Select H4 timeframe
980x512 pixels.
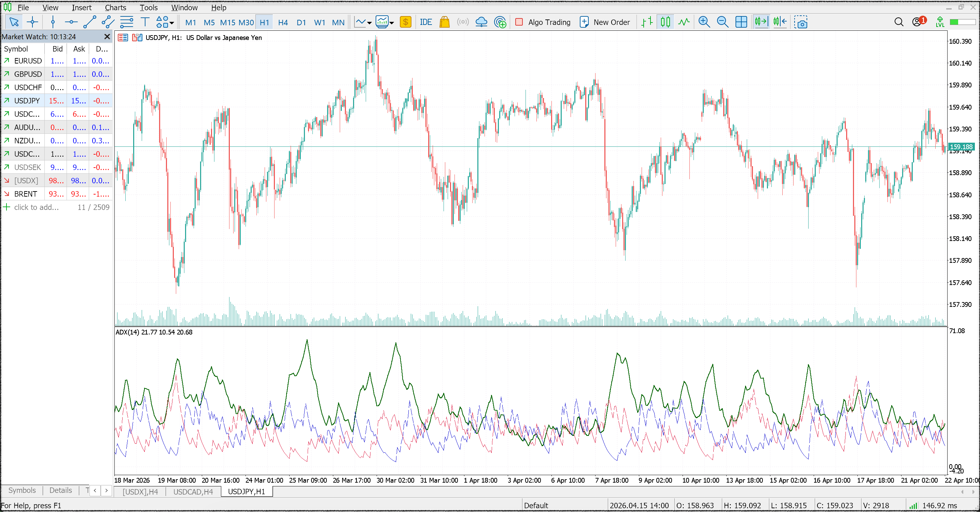pyautogui.click(x=283, y=23)
